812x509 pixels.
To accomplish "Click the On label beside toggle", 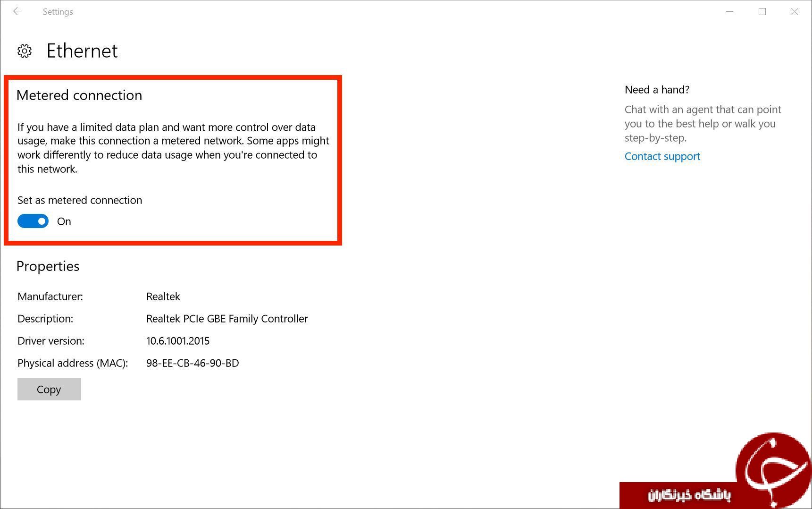I will point(64,221).
